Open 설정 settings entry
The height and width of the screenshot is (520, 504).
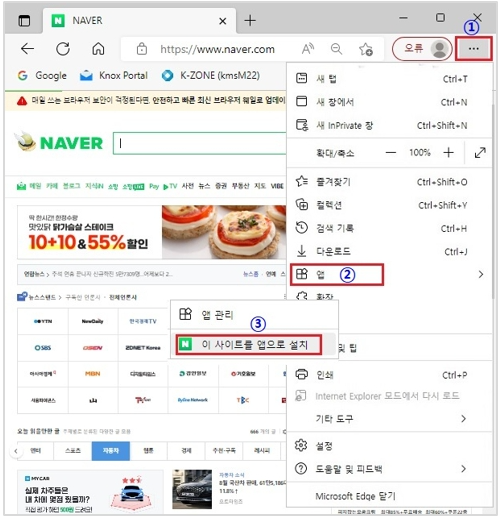pos(389,446)
